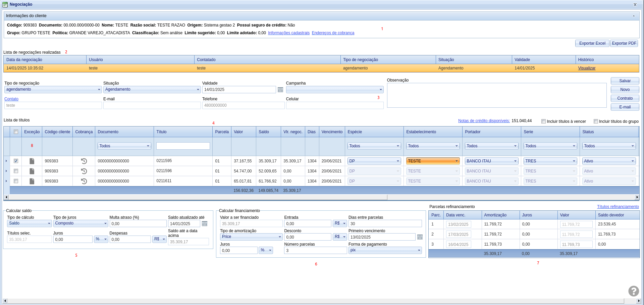View cobrança history for título 0211596
644x305 pixels.
tap(84, 171)
